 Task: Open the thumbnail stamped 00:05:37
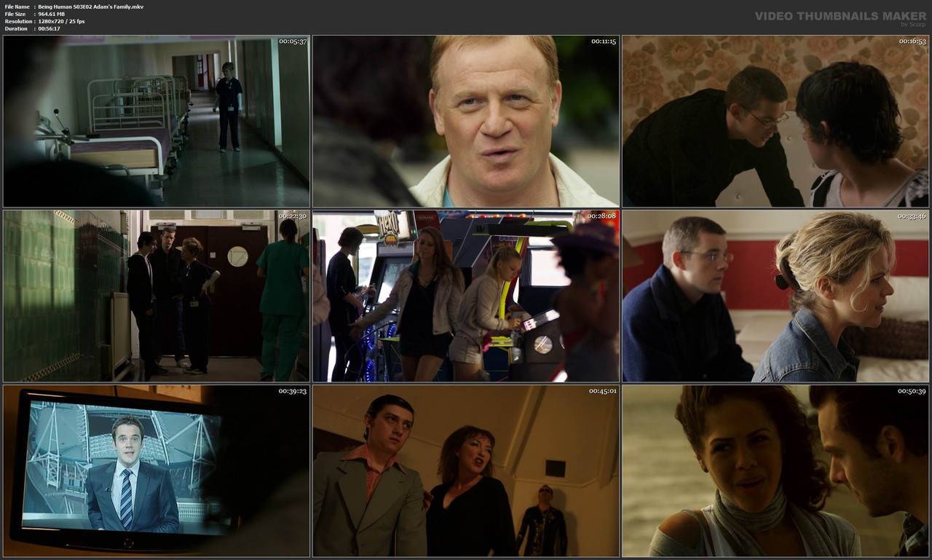[x=157, y=122]
